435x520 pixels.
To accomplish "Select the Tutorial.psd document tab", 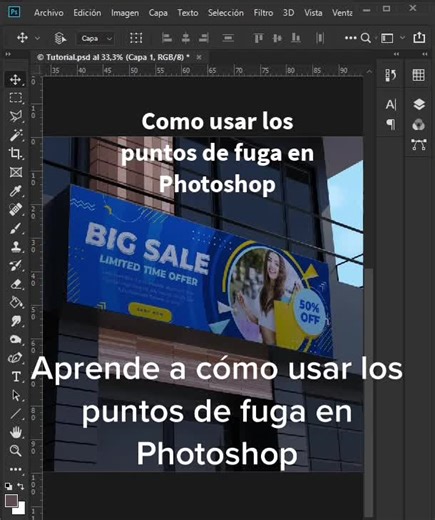I will click(x=113, y=57).
